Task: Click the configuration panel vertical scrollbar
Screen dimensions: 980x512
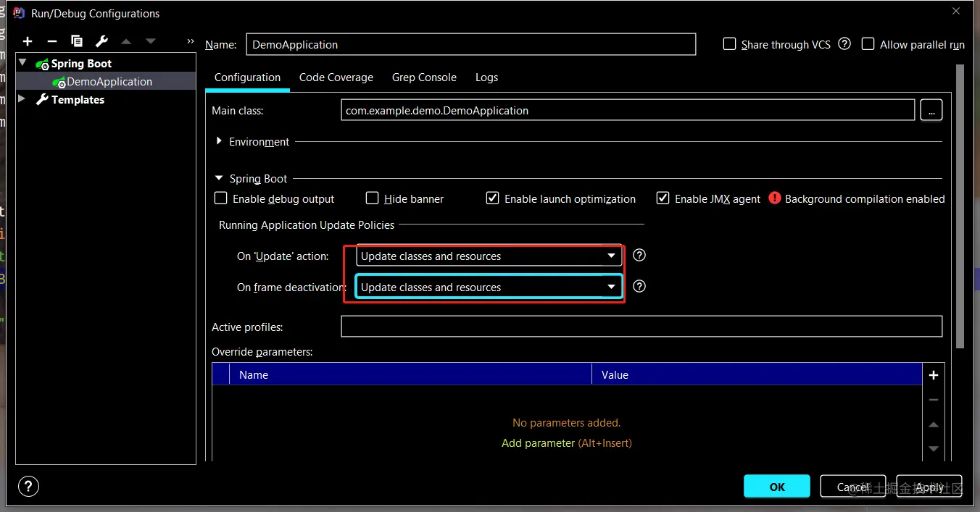Action: (x=960, y=206)
